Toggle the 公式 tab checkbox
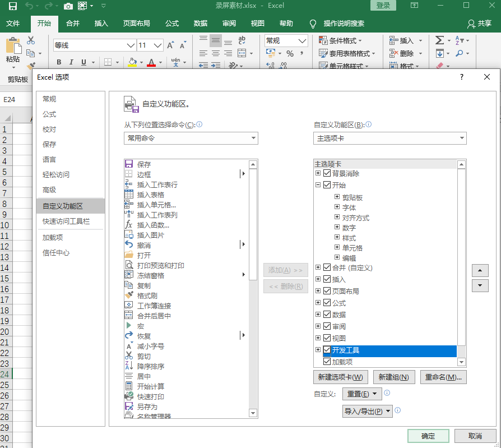The width and height of the screenshot is (501, 448). [327, 303]
